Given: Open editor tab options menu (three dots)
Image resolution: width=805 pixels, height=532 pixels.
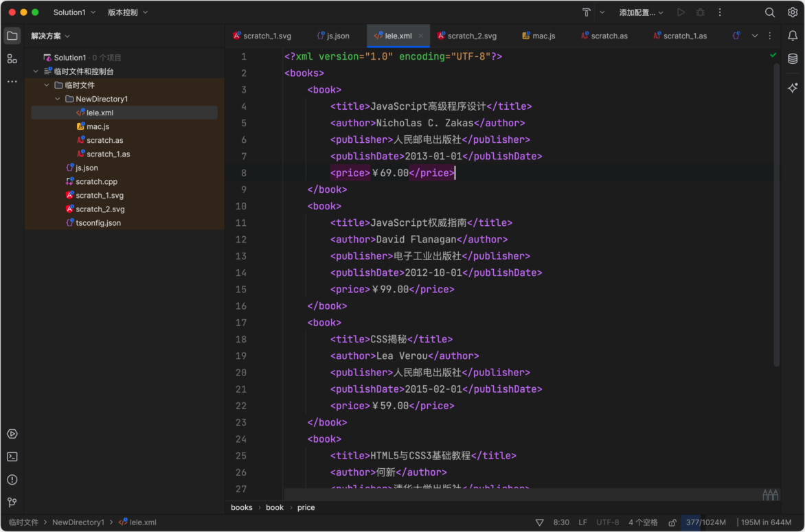Looking at the screenshot, I should click(x=769, y=36).
